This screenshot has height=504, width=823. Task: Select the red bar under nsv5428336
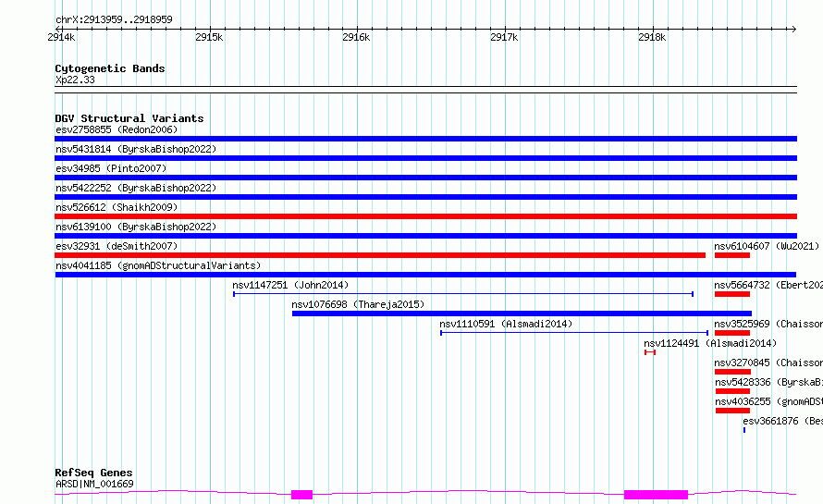(x=732, y=391)
